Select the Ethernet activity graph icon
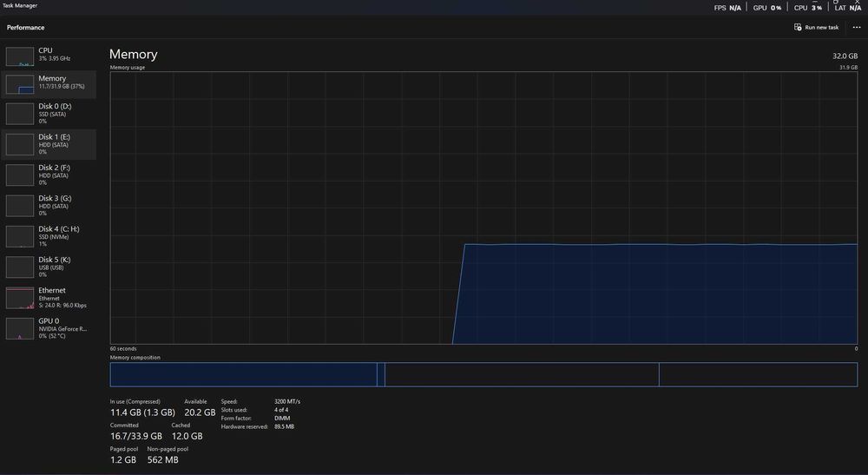The height and width of the screenshot is (475, 868). [x=20, y=298]
